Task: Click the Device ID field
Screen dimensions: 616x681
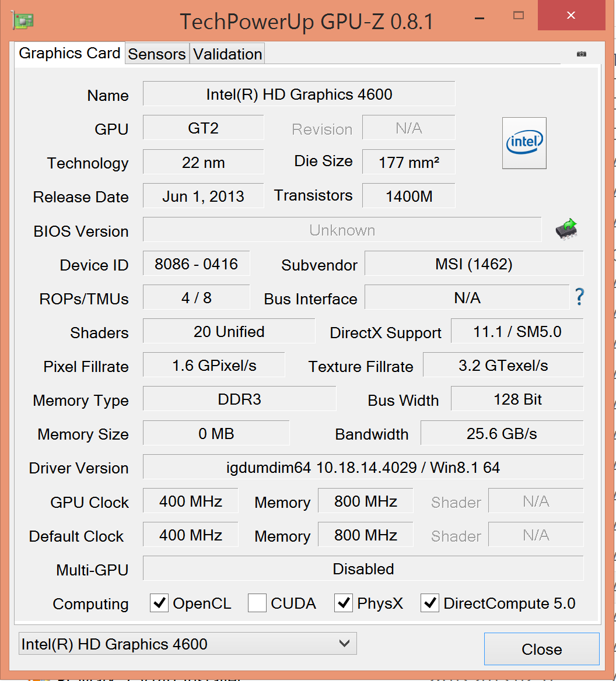Action: pyautogui.click(x=196, y=264)
